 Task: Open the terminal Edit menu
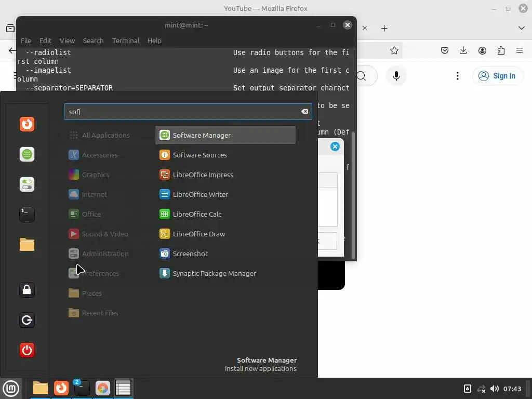(x=45, y=41)
